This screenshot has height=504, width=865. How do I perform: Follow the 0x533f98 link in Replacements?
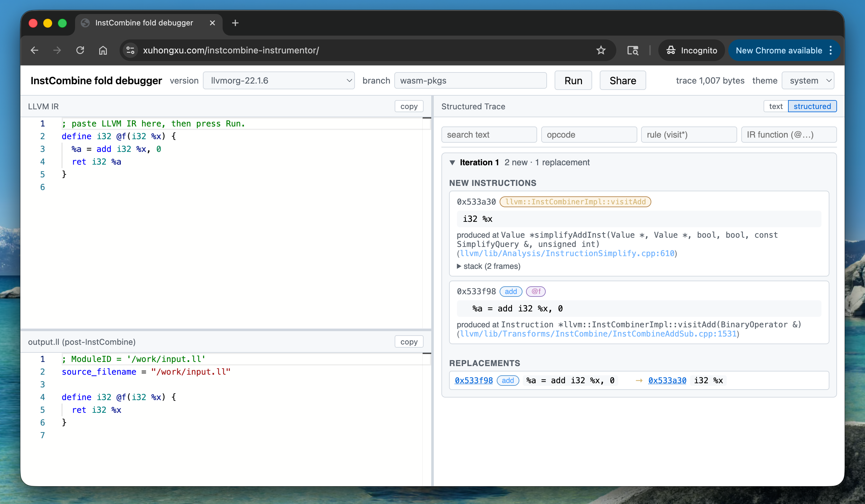474,380
